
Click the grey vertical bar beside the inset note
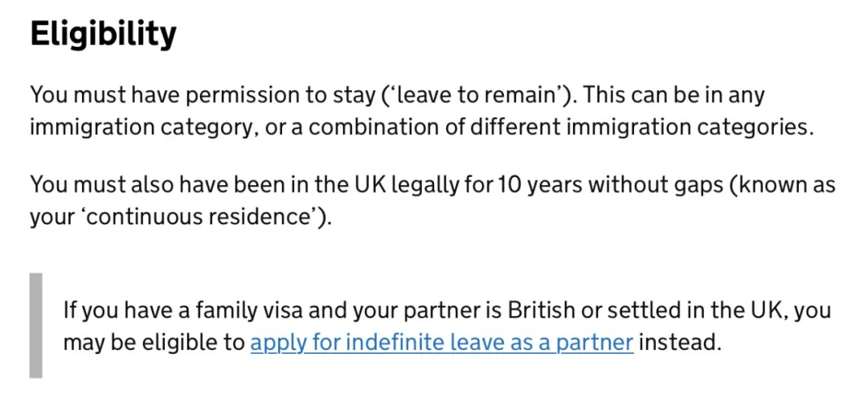(x=36, y=325)
